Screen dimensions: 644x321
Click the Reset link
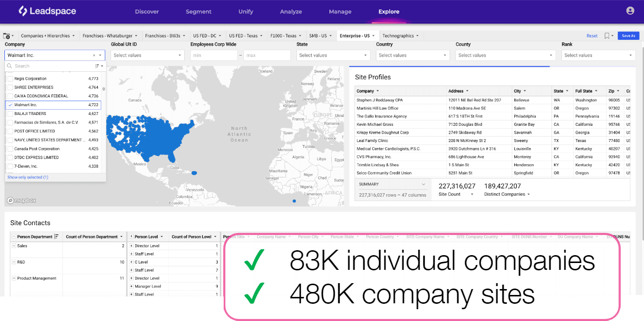tap(592, 36)
